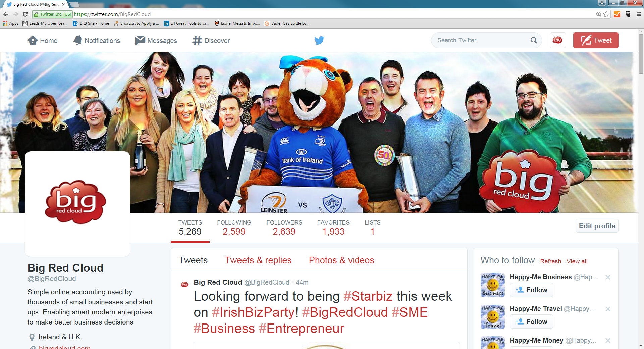Viewport: 644px width, 349px height.
Task: Switch to Tweets & replies tab
Action: (258, 260)
